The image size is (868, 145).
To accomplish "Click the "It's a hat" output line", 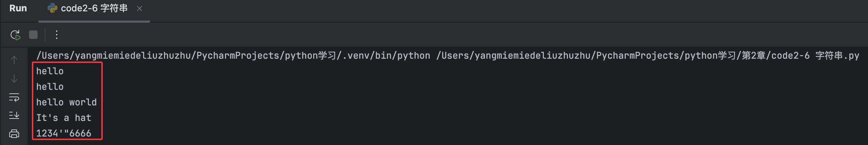I will point(64,118).
